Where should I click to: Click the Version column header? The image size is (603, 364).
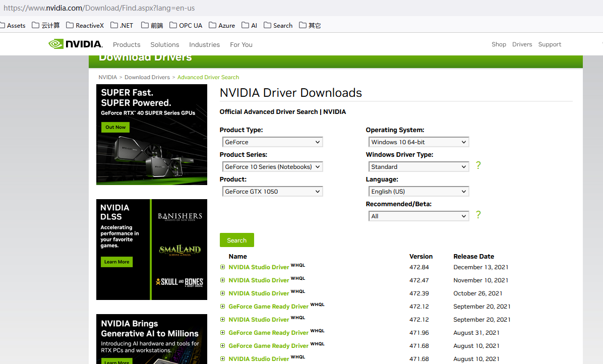pyautogui.click(x=420, y=257)
